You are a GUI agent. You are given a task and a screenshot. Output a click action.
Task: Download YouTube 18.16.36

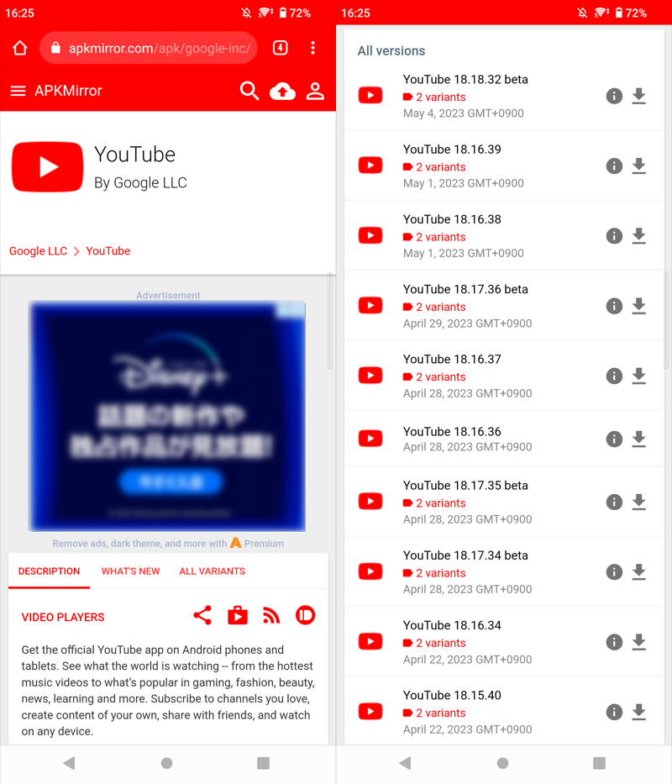639,439
